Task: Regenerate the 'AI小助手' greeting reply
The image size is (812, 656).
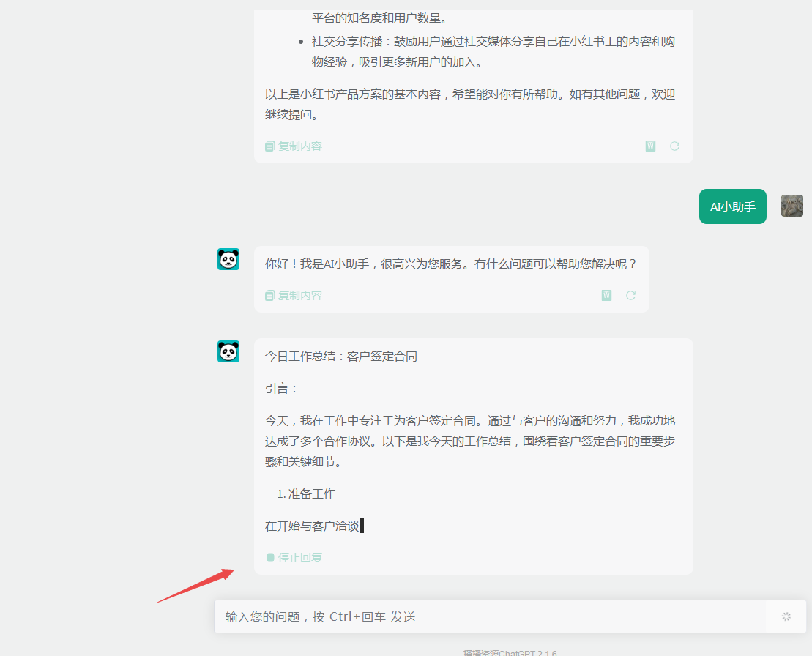Action: pos(630,295)
